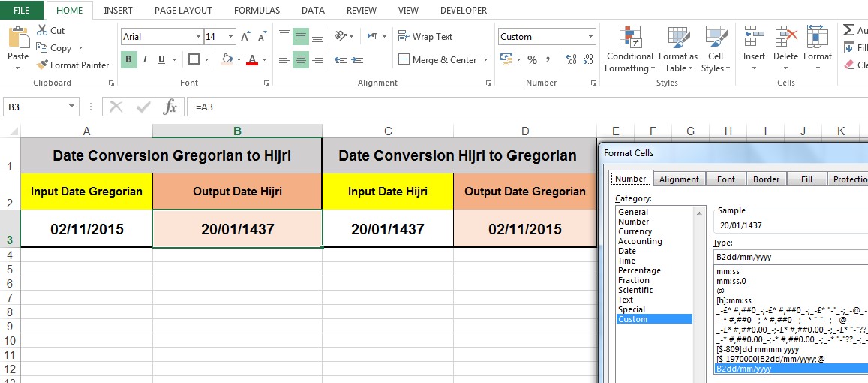Click the Wrap Text button
This screenshot has width=868, height=383.
coord(425,37)
